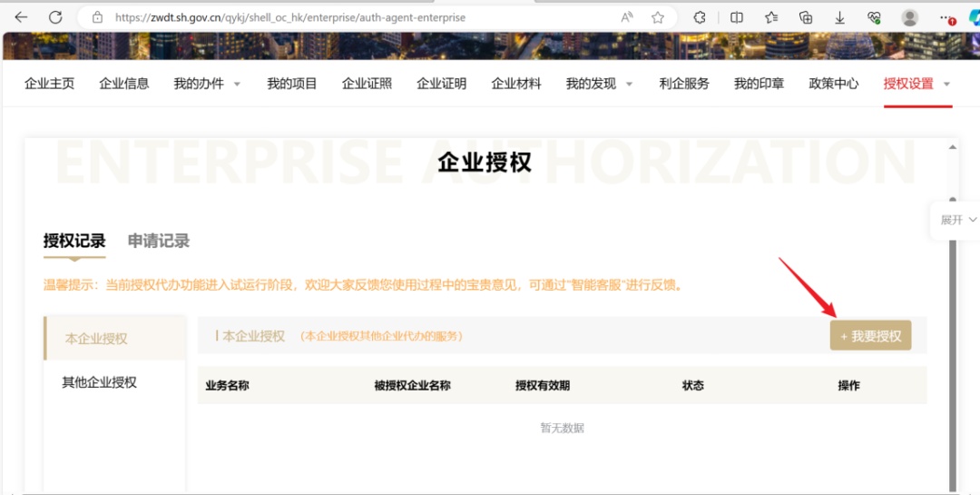Expand the 展开 side panel

tap(958, 220)
